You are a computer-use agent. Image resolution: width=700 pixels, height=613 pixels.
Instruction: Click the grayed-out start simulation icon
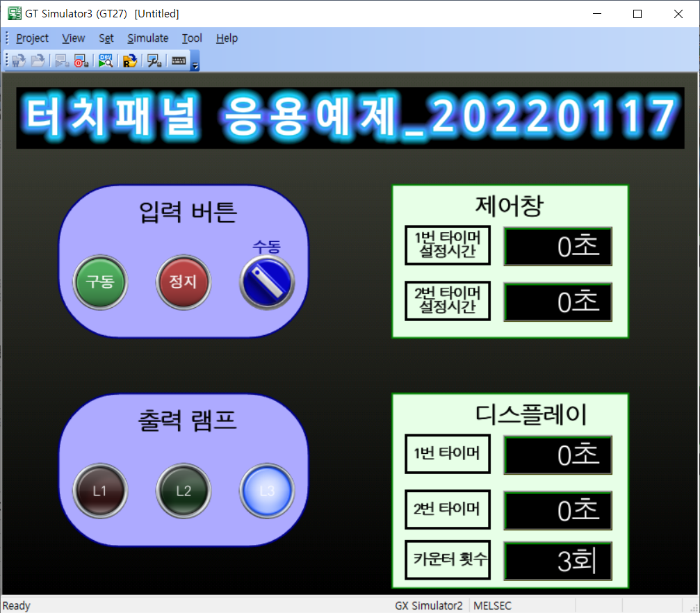[x=62, y=60]
